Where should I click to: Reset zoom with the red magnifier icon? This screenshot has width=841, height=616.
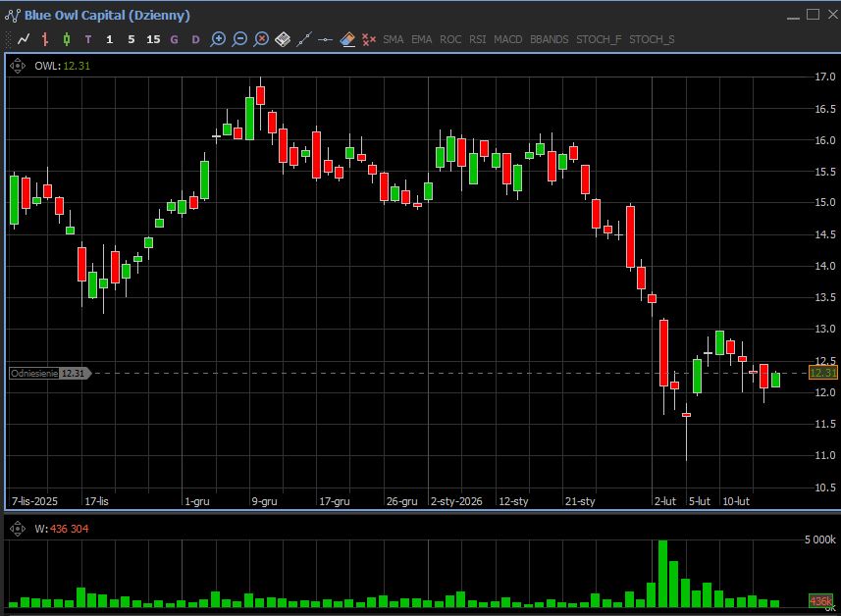click(261, 39)
